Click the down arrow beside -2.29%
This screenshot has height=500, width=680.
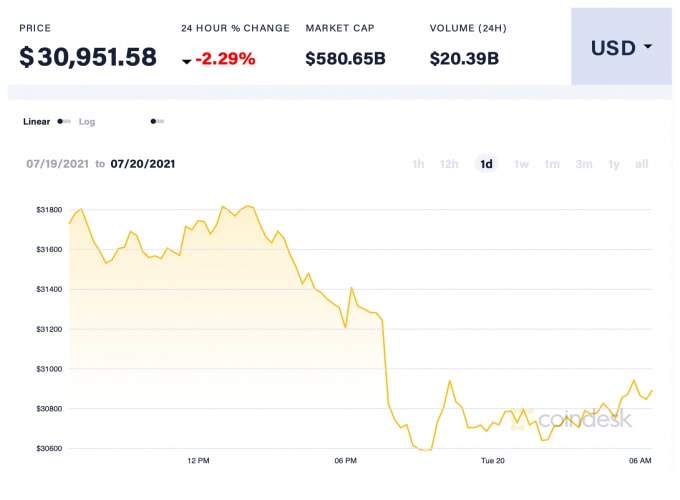pos(186,62)
